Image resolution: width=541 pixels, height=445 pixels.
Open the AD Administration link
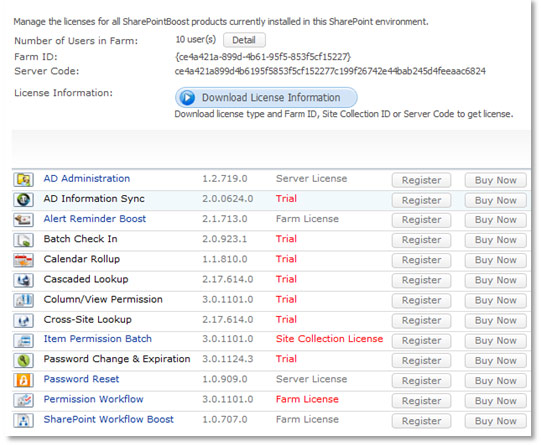(87, 178)
